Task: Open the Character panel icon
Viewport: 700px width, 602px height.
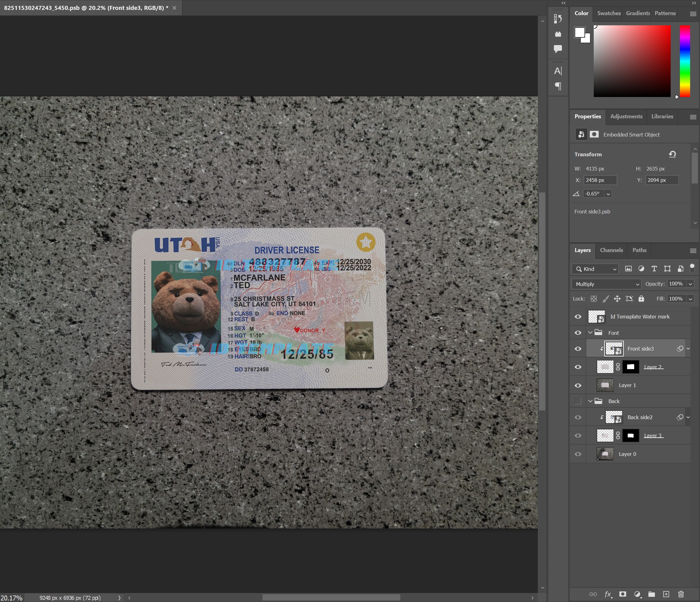Action: [x=558, y=71]
